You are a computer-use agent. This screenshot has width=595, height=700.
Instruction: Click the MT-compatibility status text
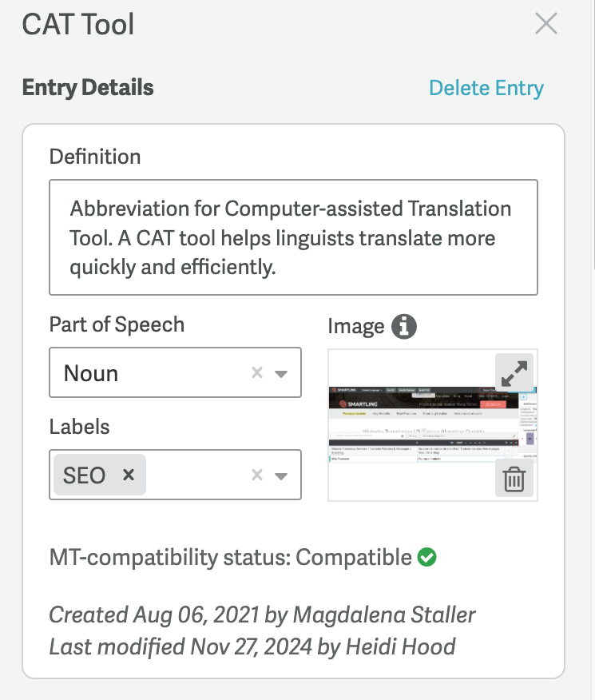pos(230,558)
